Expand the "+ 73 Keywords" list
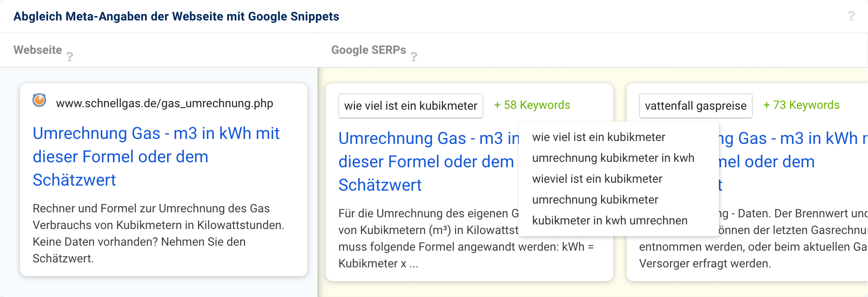The width and height of the screenshot is (868, 297). pos(801,105)
